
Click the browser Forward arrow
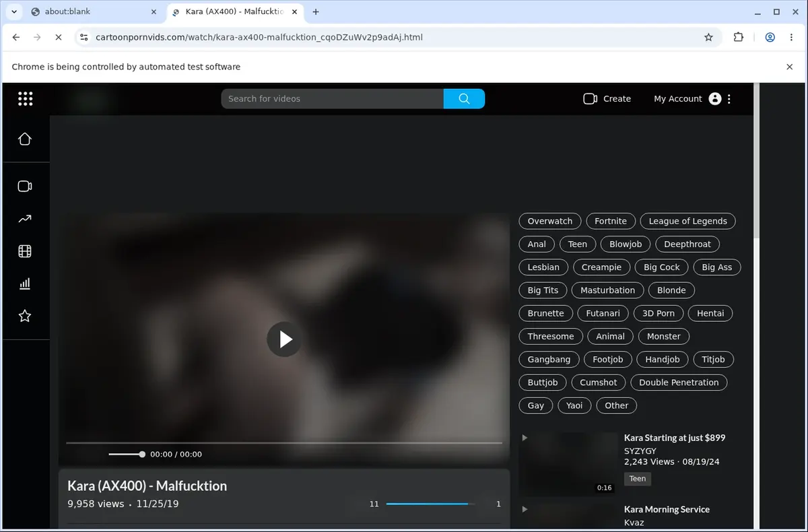[37, 37]
